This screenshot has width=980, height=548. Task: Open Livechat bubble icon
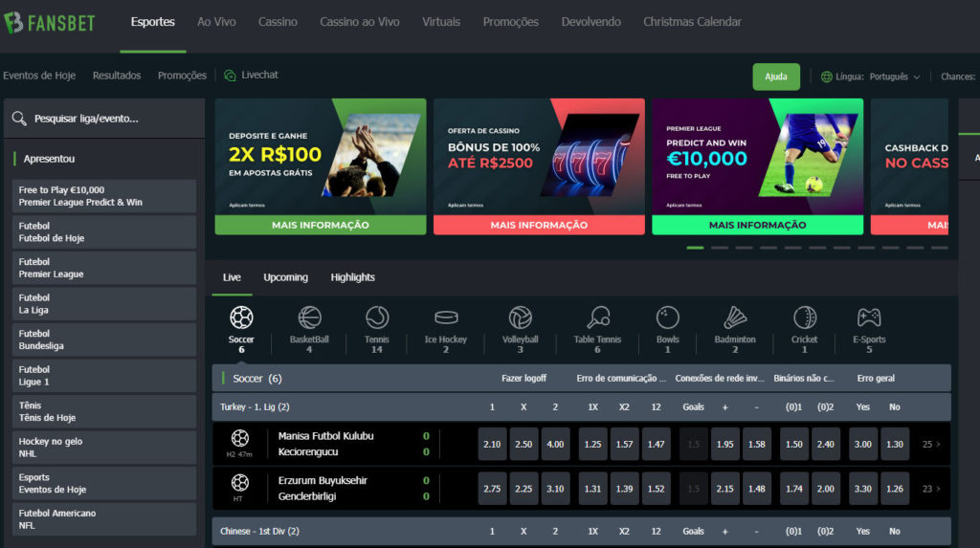(230, 76)
